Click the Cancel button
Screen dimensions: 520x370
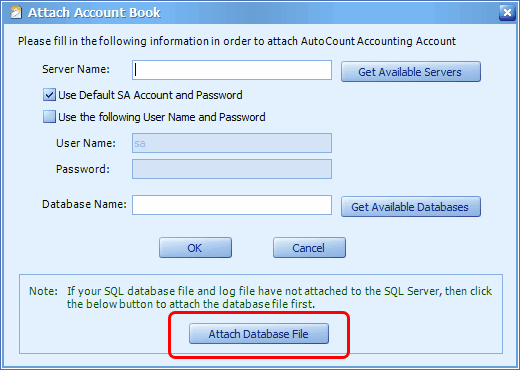[x=309, y=248]
